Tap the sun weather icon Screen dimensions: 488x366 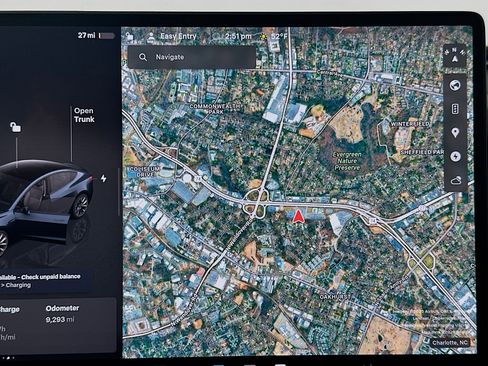(263, 36)
